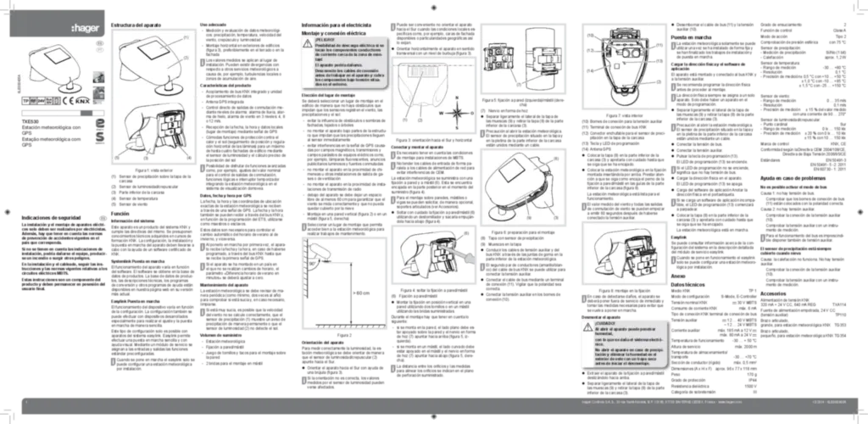Click the 'Figura 2' caption
Viewport: 868px width, 424px height.
[343, 336]
